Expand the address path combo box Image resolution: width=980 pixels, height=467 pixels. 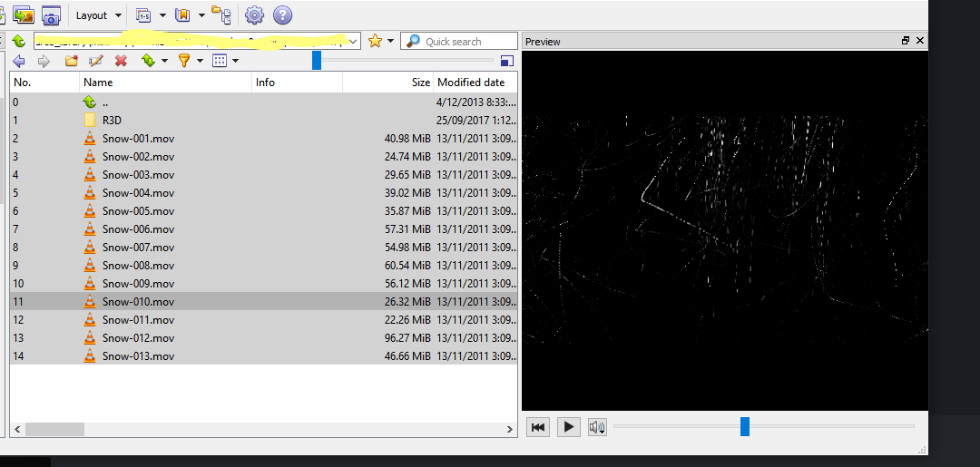click(x=354, y=41)
